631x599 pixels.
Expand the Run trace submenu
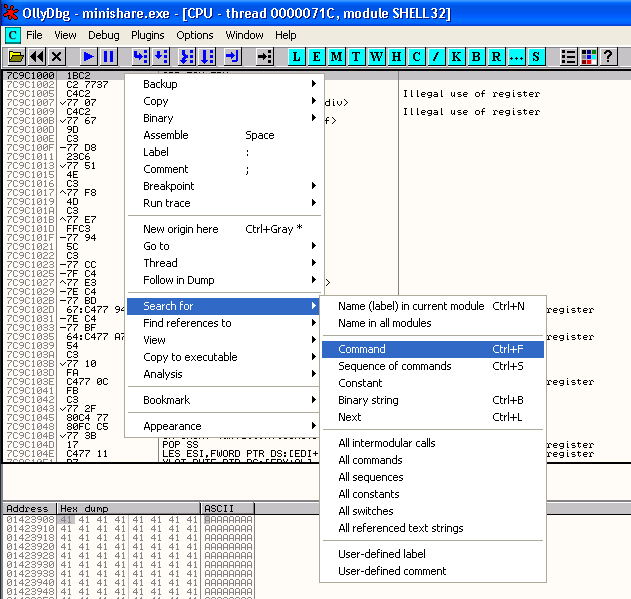(225, 203)
